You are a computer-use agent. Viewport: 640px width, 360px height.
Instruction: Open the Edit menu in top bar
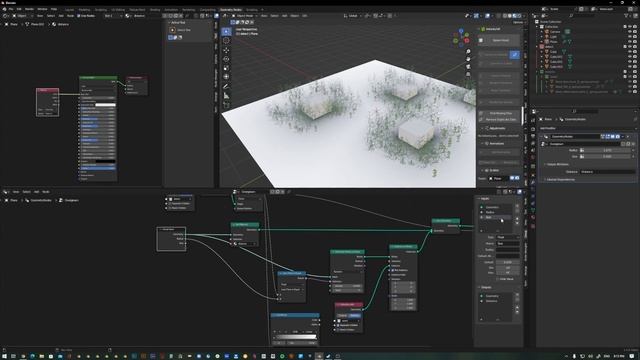(x=19, y=9)
